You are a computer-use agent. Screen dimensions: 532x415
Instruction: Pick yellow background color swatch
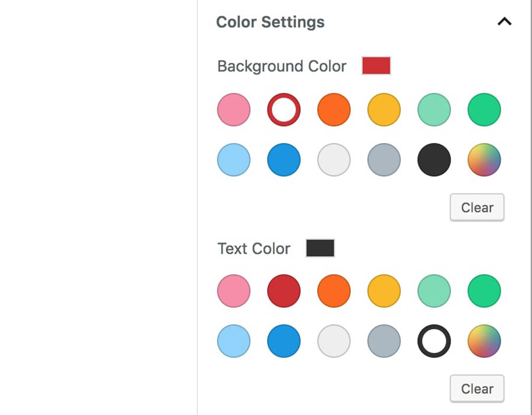[x=384, y=109]
